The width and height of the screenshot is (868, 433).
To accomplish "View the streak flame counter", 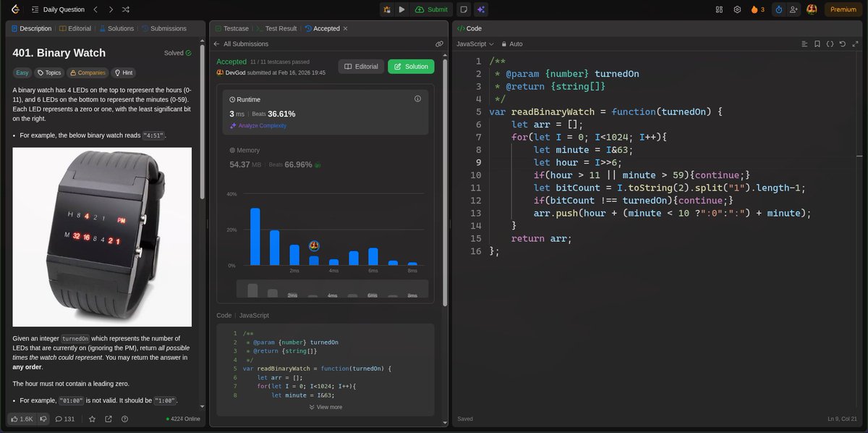I will pyautogui.click(x=758, y=9).
